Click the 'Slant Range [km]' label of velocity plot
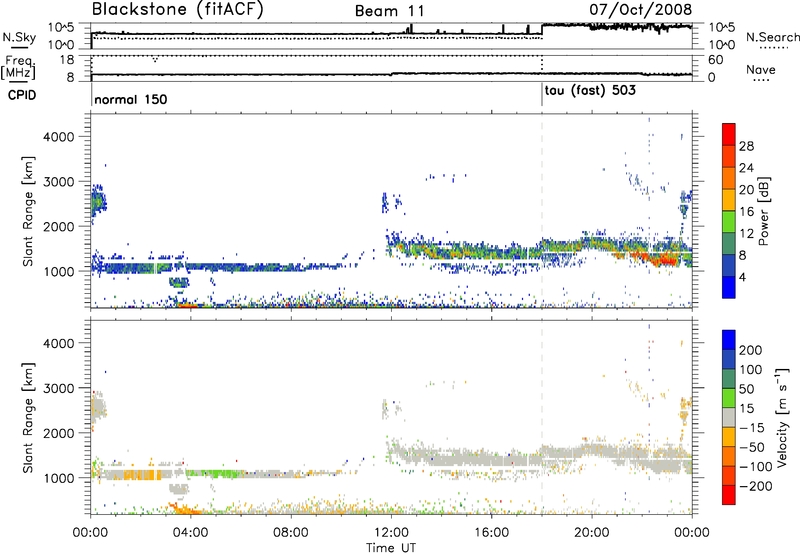 point(28,417)
